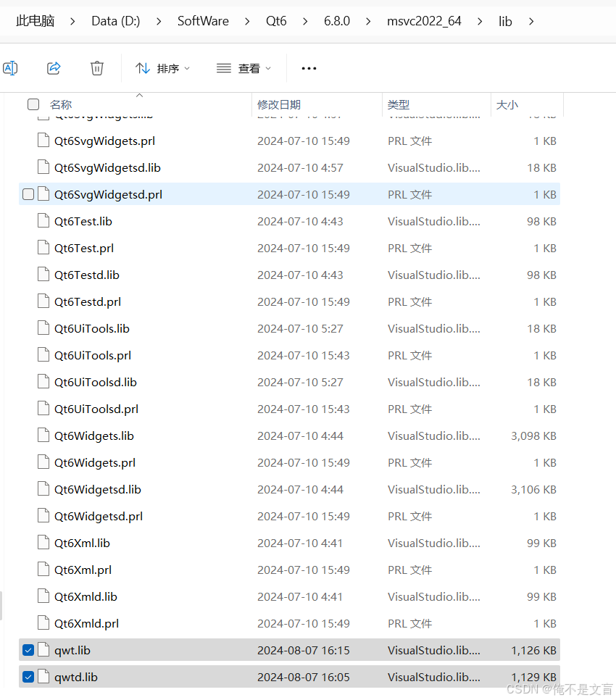The image size is (616, 700).
Task: Click the 1,129 KB size cell
Action: coord(533,678)
